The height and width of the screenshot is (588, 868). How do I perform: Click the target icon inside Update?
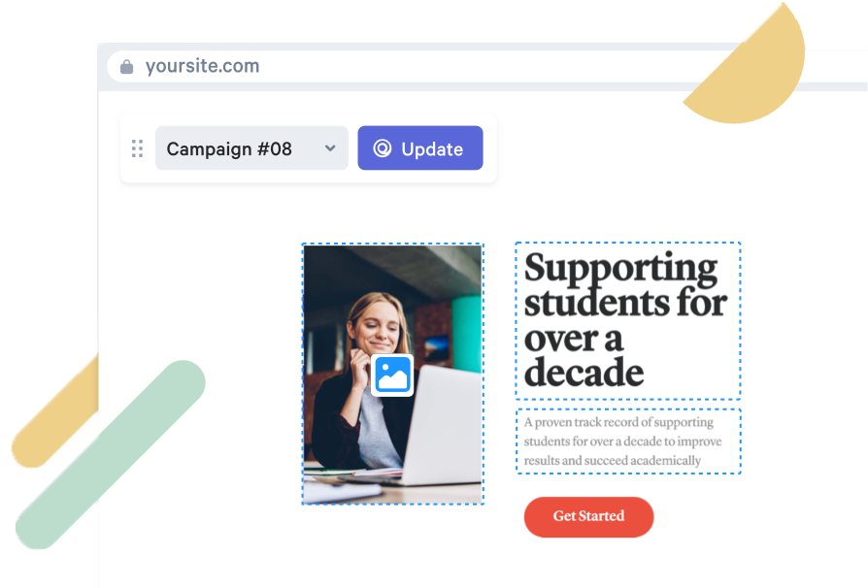(x=383, y=148)
